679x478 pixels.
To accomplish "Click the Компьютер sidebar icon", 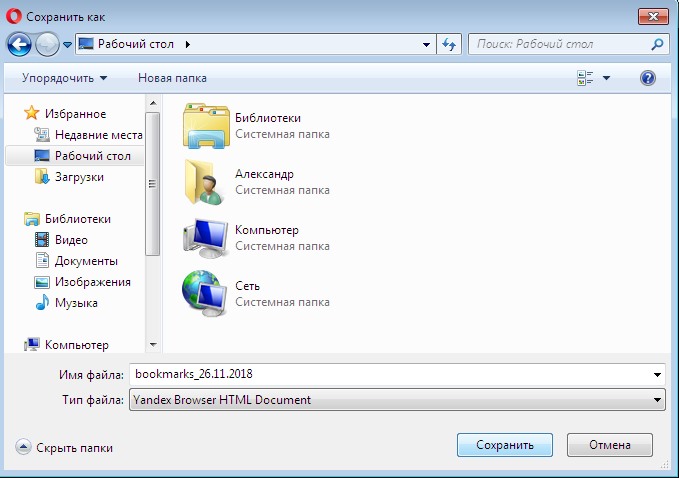I will pyautogui.click(x=32, y=345).
